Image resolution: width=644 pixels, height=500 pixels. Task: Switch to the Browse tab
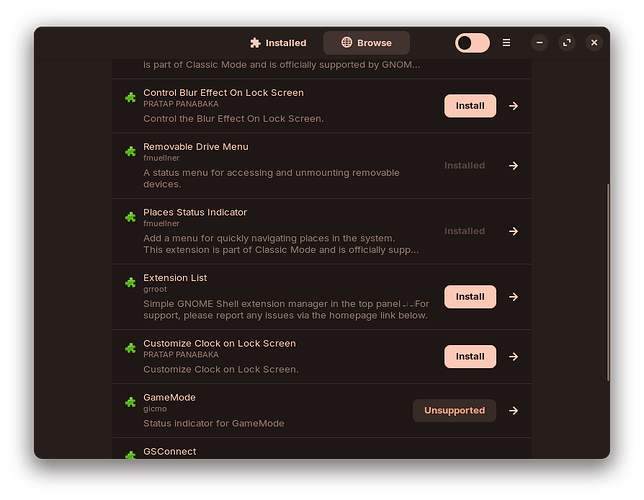click(366, 43)
